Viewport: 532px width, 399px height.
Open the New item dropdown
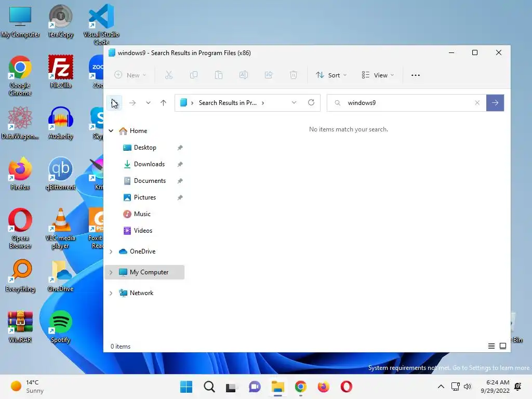click(x=130, y=75)
